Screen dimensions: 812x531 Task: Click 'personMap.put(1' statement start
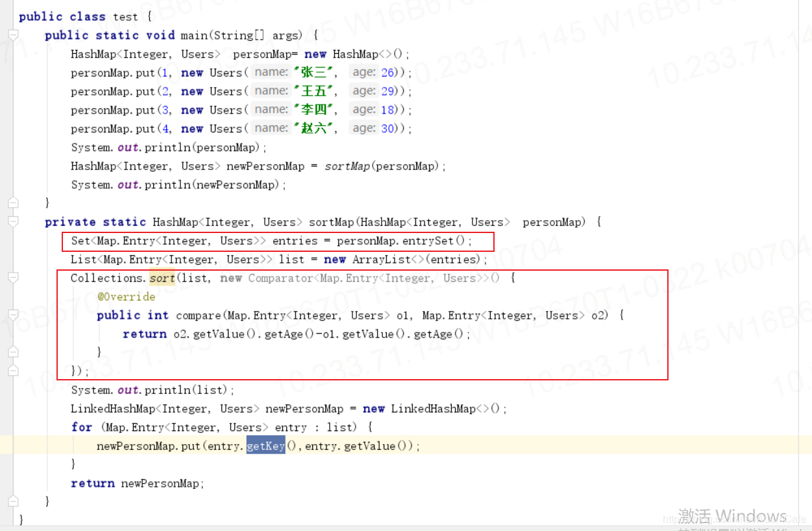click(x=120, y=73)
